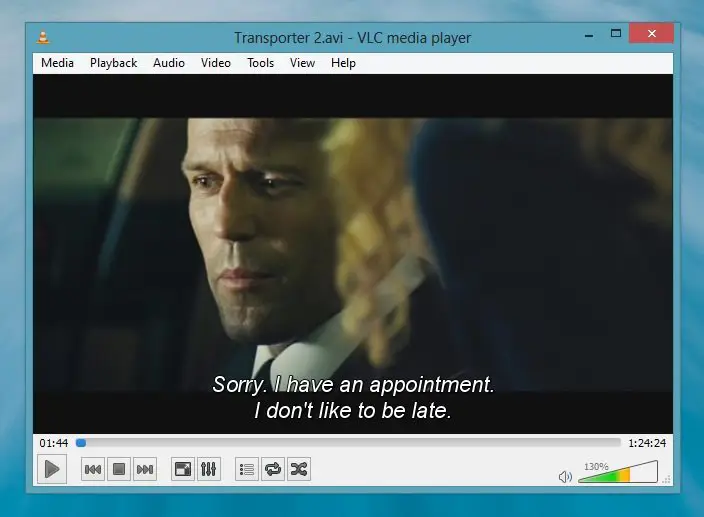Click total duration 1:24:24 label

[x=647, y=443]
